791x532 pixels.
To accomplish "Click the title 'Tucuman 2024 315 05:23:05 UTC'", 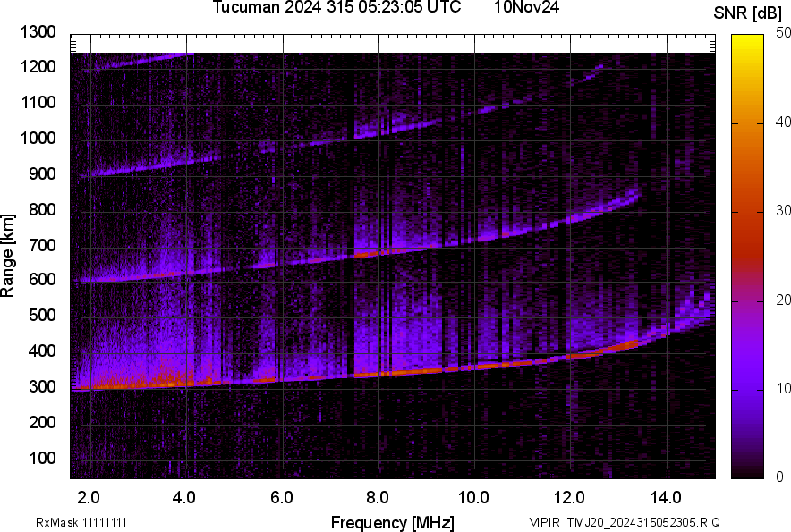I will (x=336, y=6).
